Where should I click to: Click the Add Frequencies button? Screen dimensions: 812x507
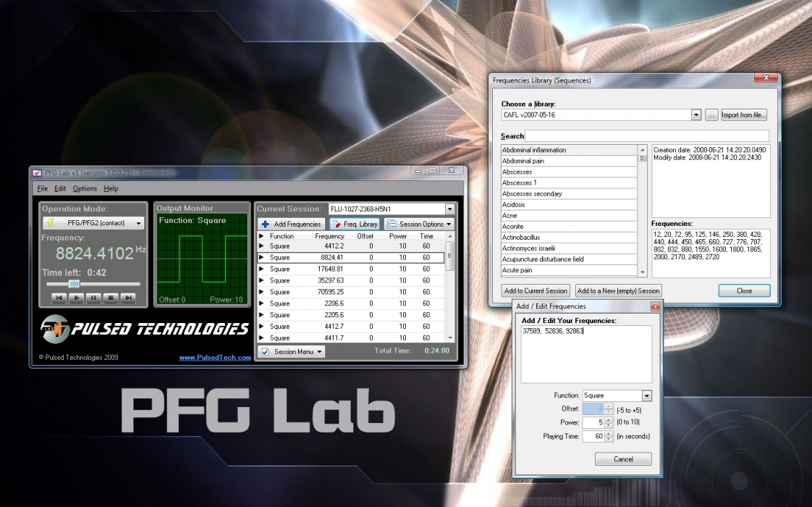pos(292,224)
